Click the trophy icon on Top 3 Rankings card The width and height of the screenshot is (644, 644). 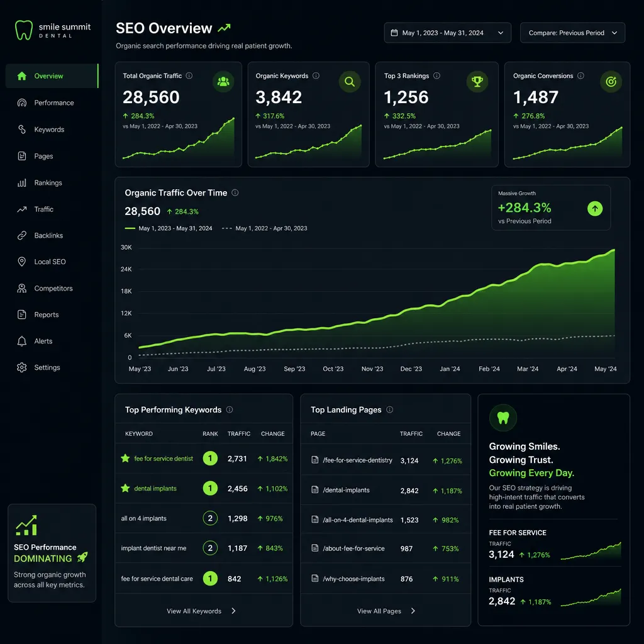(x=477, y=81)
